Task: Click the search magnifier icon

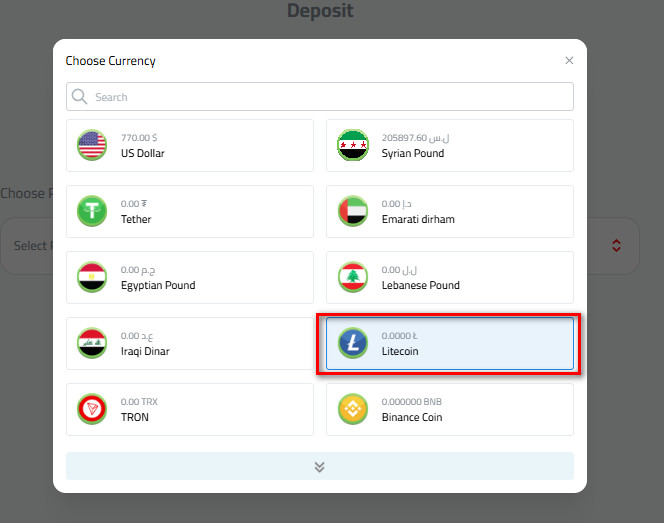Action: 80,97
